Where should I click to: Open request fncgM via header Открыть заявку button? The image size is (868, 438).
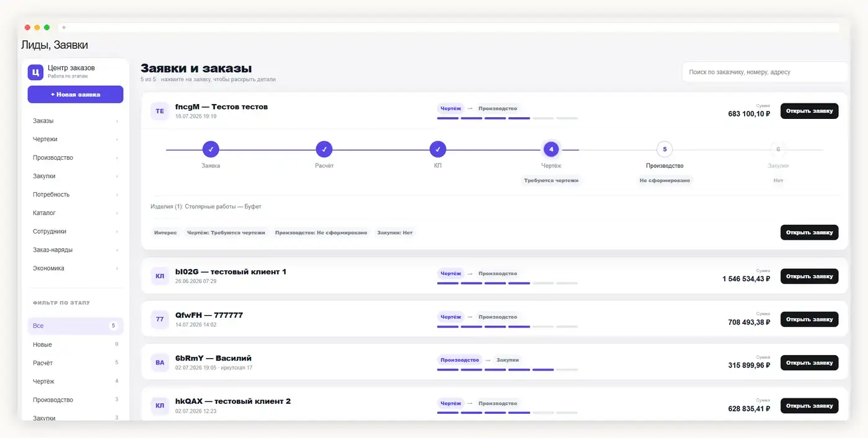tap(809, 112)
